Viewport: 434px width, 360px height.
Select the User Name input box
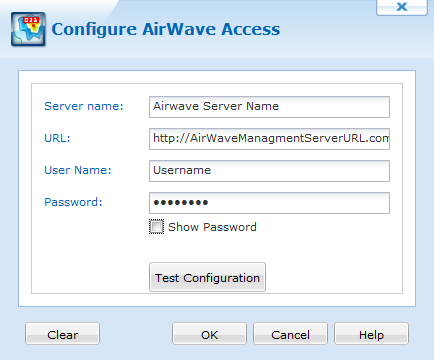[269, 171]
